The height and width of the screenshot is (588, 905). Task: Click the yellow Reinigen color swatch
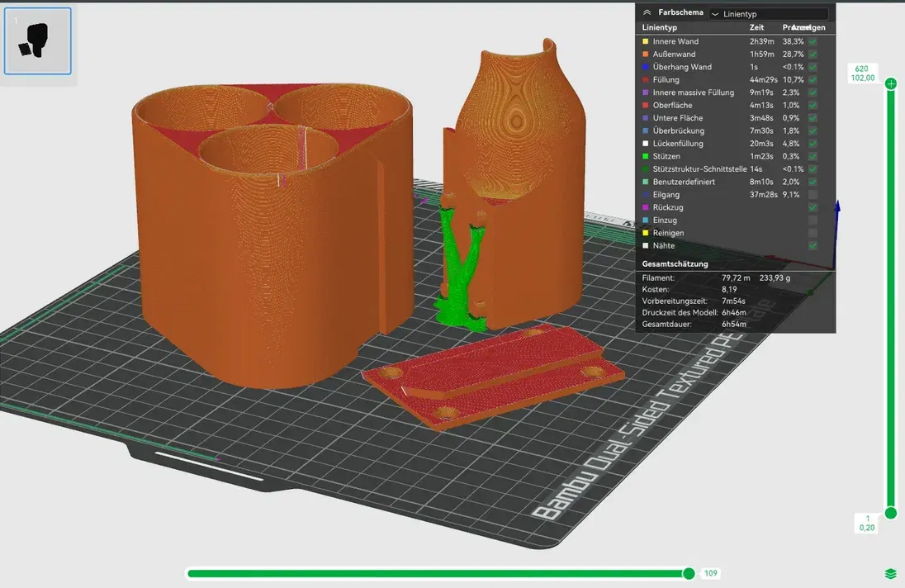pos(645,233)
